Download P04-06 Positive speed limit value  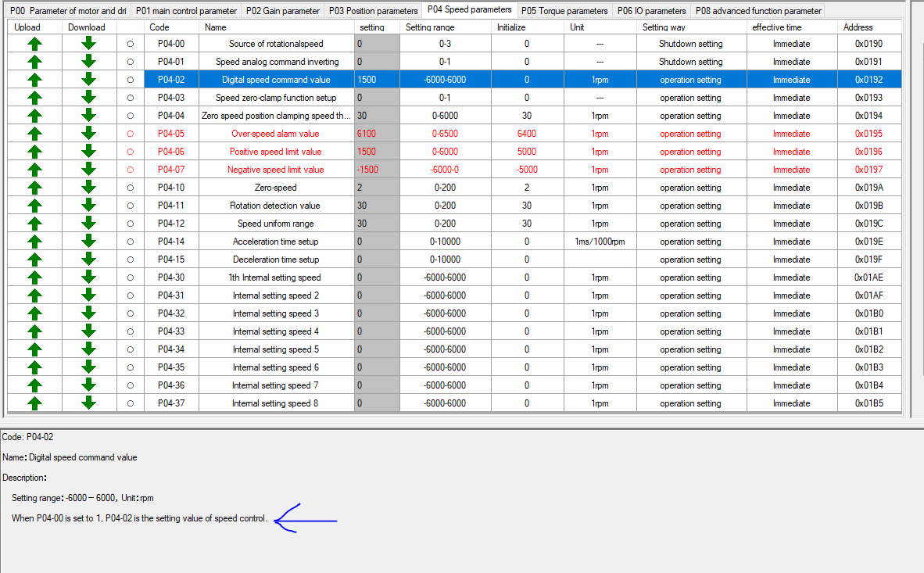coord(88,152)
